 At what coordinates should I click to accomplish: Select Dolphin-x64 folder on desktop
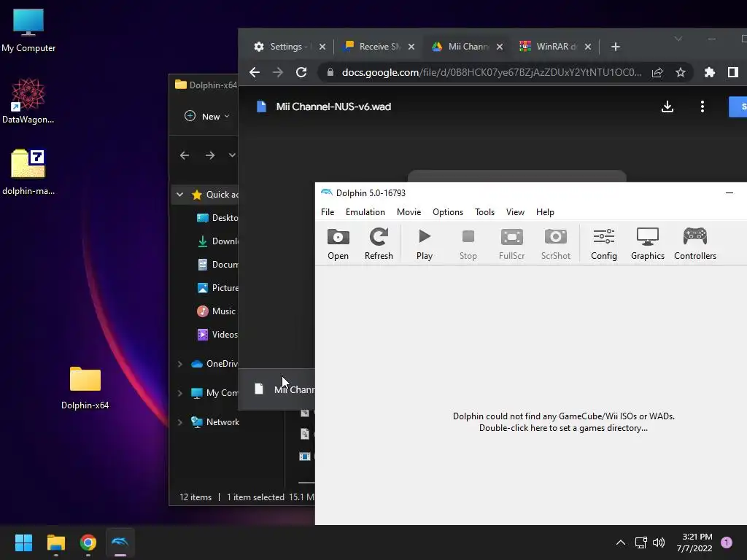tap(85, 388)
